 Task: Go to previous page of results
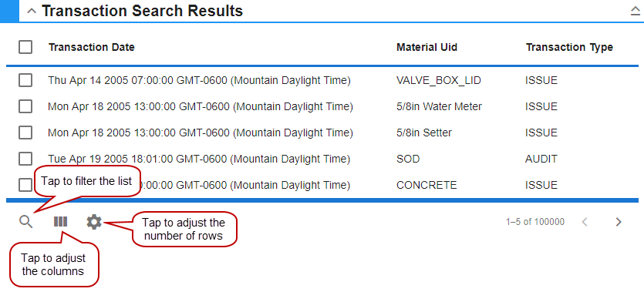click(585, 223)
